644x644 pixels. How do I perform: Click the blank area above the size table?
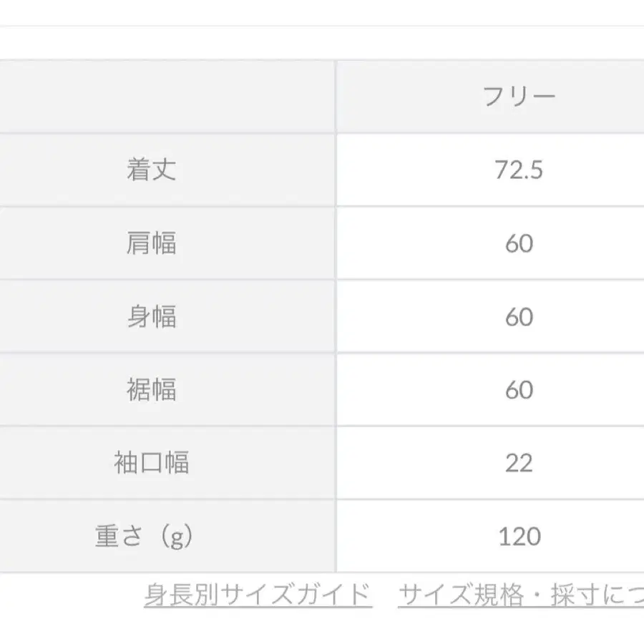(322, 44)
